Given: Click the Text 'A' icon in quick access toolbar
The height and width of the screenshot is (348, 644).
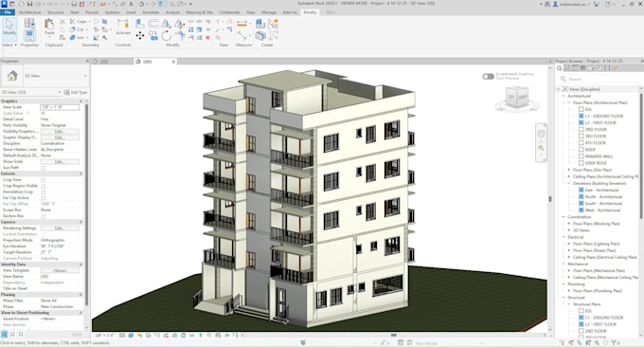Looking at the screenshot, I should tap(131, 4).
